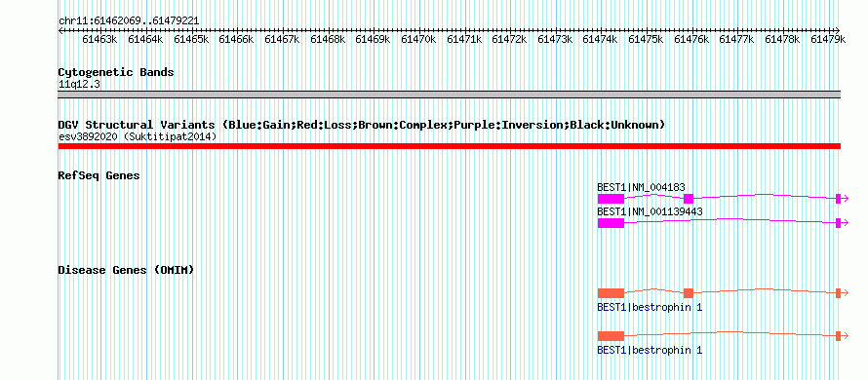Click the 61473k ruler tick label
The image size is (868, 380).
(555, 39)
